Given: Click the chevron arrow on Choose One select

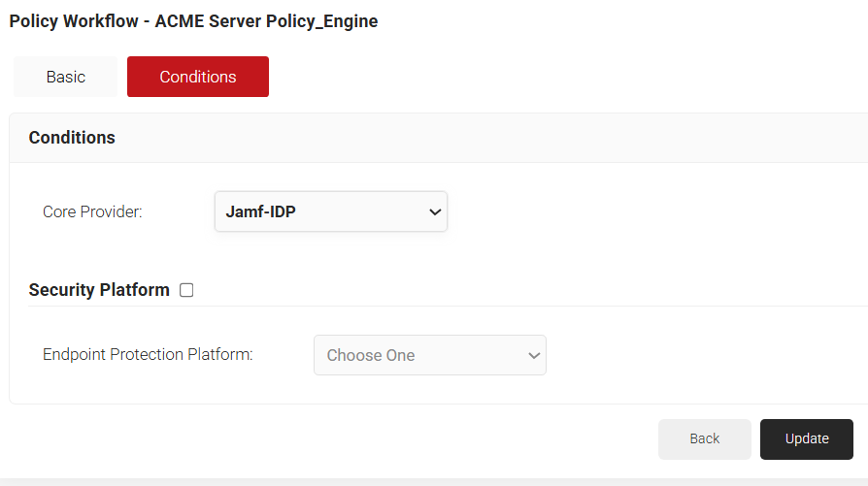Looking at the screenshot, I should point(533,356).
